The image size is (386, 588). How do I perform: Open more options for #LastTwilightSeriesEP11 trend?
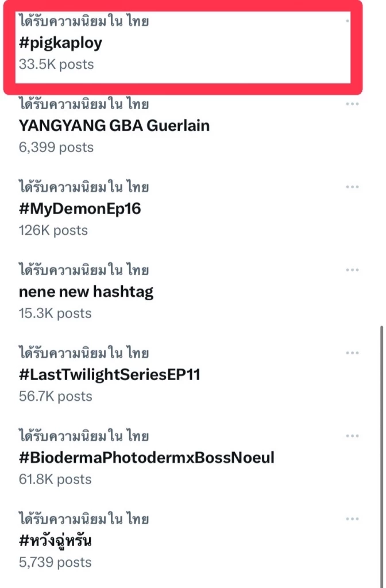point(353,353)
